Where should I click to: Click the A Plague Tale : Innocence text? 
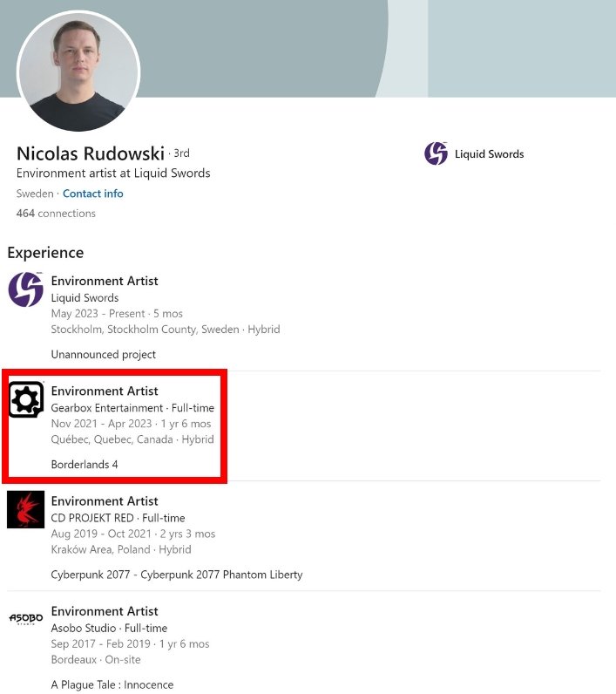pyautogui.click(x=112, y=684)
